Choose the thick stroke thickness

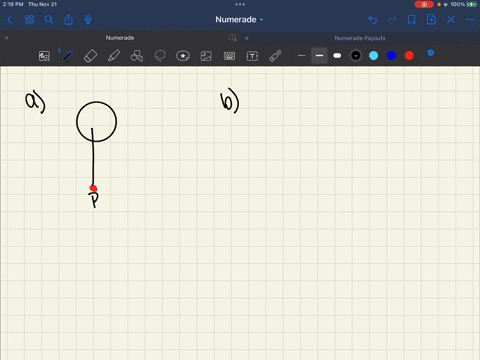[x=337, y=56]
